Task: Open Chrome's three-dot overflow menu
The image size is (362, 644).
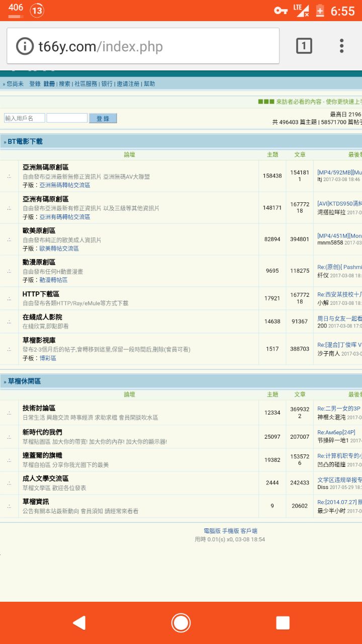Action: 341,46
